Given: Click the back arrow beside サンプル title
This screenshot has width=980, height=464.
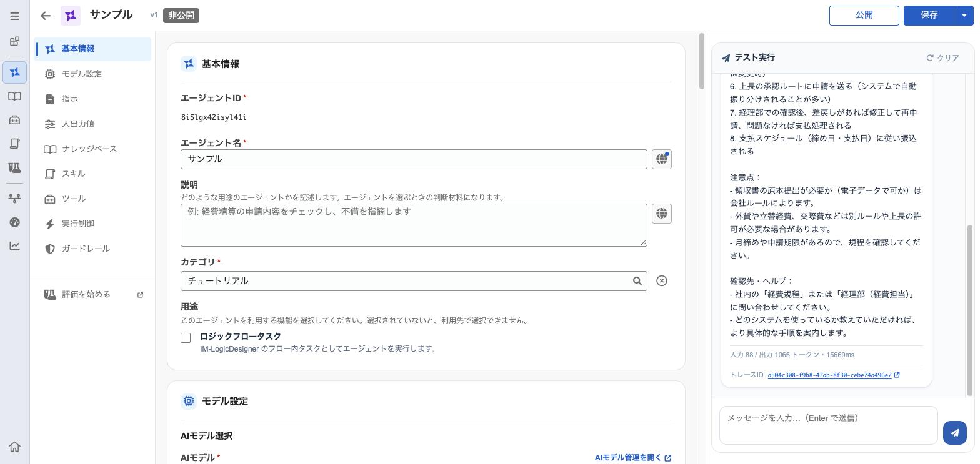Looking at the screenshot, I should click(46, 16).
